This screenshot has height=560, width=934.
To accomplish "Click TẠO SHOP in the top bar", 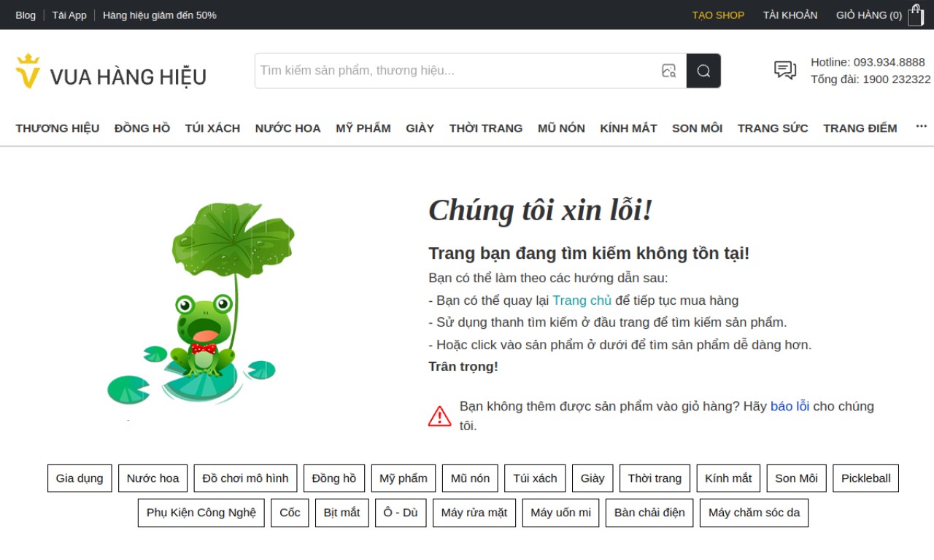I will [x=718, y=15].
